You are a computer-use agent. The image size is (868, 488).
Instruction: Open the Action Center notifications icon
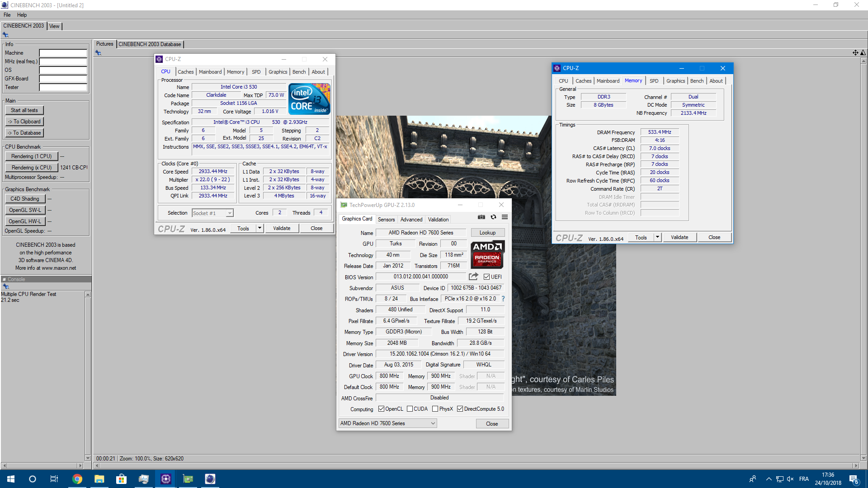[854, 479]
